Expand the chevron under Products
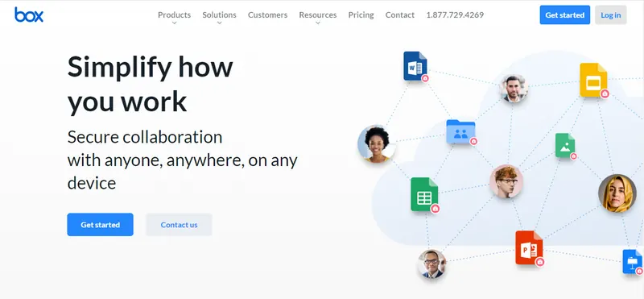Viewport: 644px width, 299px height. 174,23
